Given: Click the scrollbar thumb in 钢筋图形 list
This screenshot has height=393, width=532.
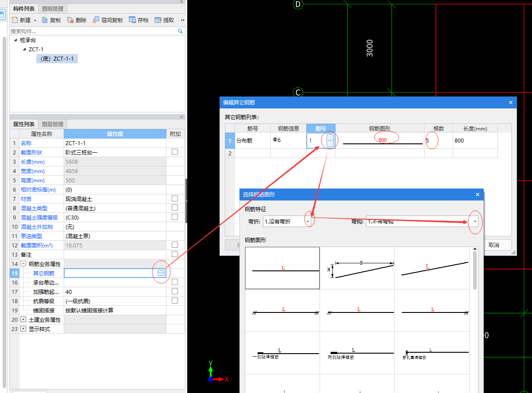Looking at the screenshot, I should (x=475, y=270).
